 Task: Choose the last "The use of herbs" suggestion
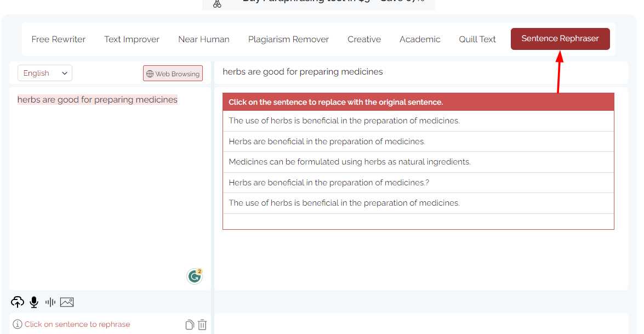418,203
